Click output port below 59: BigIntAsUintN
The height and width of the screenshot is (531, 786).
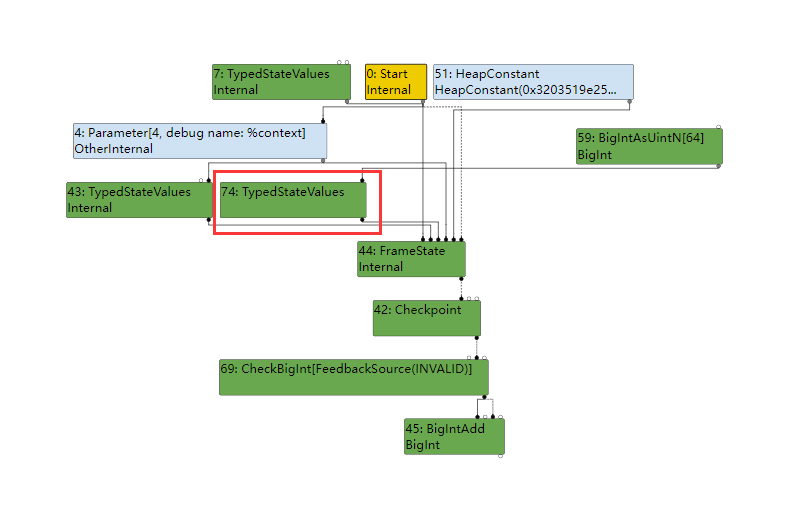pyautogui.click(x=718, y=165)
